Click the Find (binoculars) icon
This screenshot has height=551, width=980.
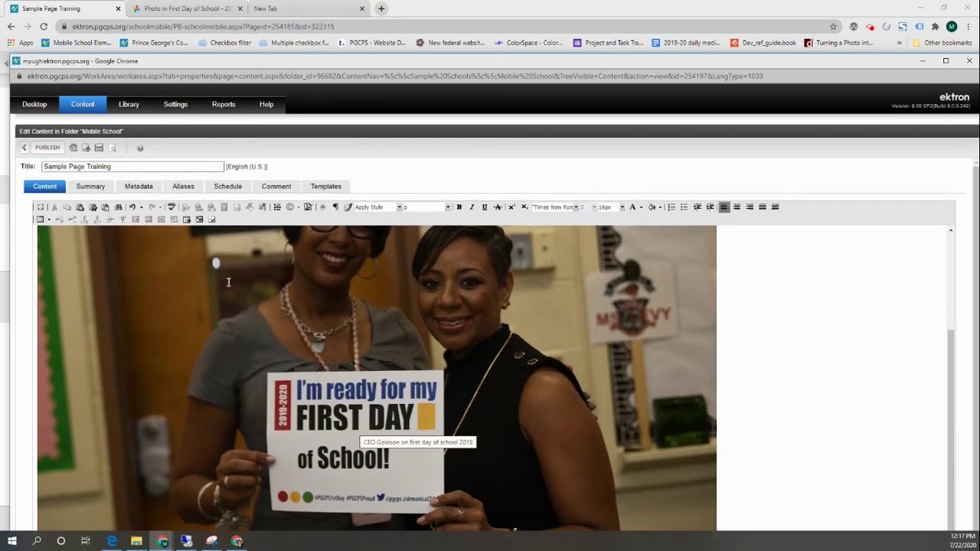[x=118, y=207]
